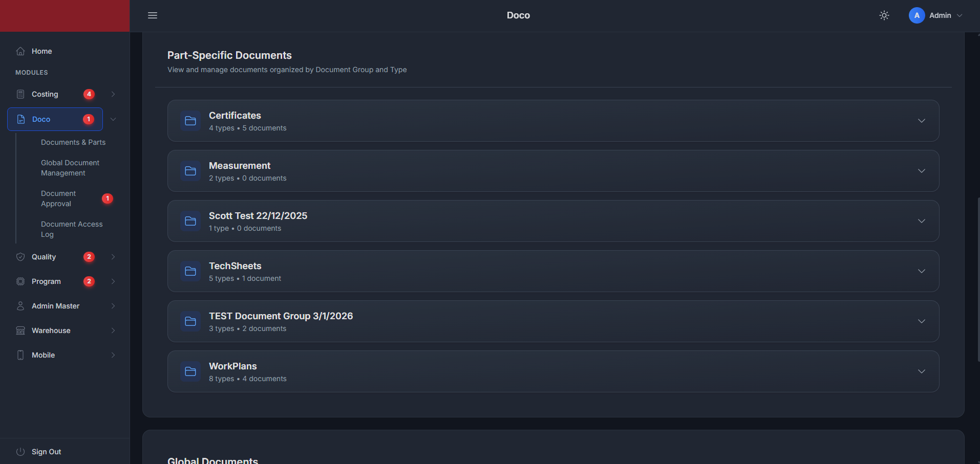This screenshot has width=980, height=464.
Task: Click the Admin username label
Action: (940, 15)
